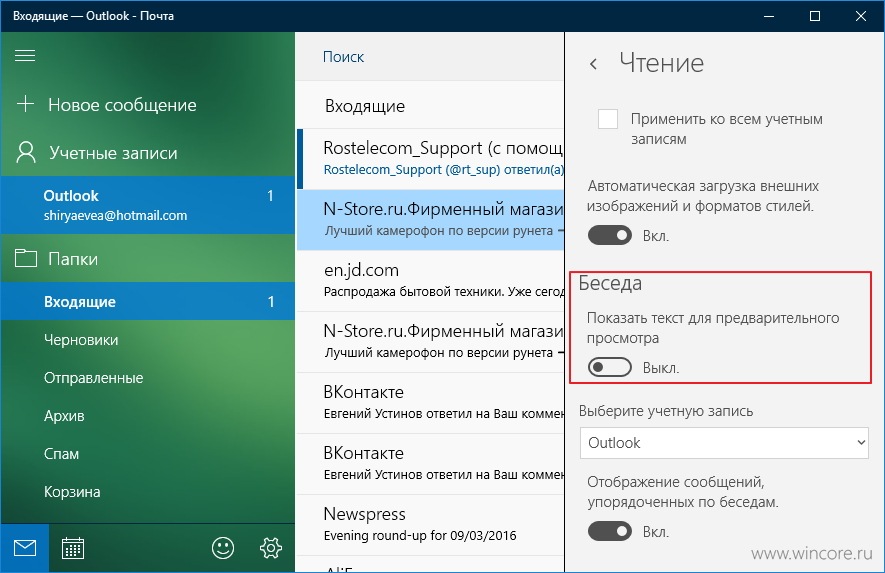Open the highlighted N-Store.ru email
This screenshot has height=573, width=885.
point(430,220)
